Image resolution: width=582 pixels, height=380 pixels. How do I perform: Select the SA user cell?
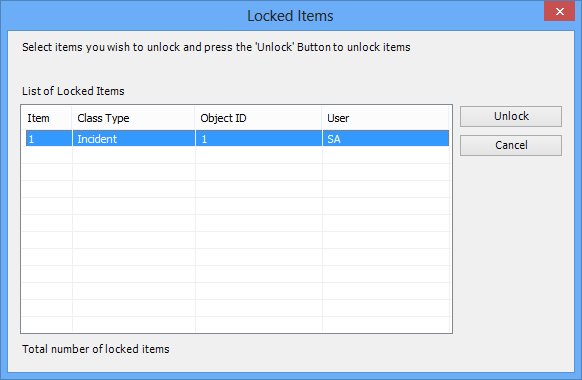click(x=386, y=138)
